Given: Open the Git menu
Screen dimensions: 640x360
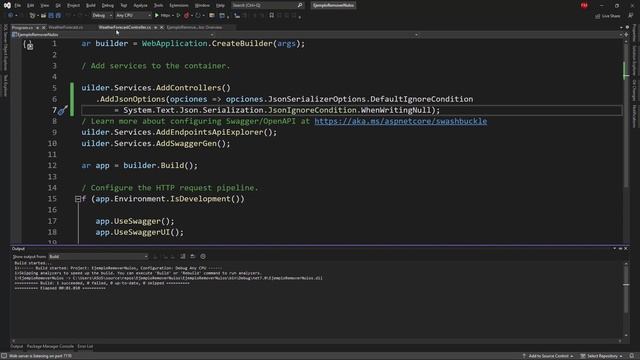Looking at the screenshot, I should coord(58,5).
